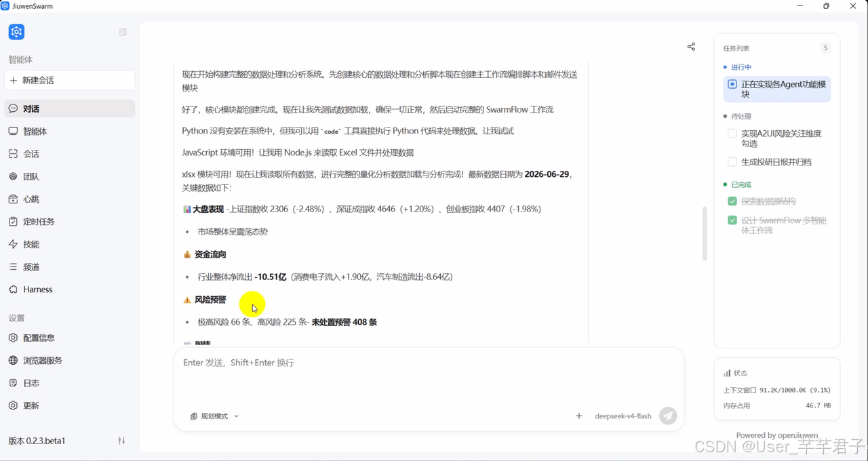
Task: Check the 生成投研日报并归档 task checkbox
Action: [x=732, y=162]
